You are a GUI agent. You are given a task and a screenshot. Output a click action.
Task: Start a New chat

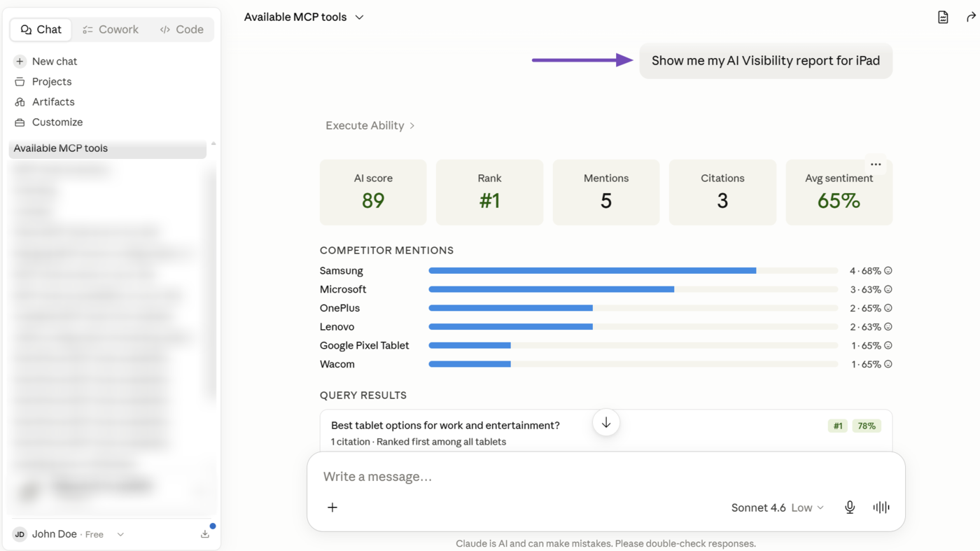click(x=55, y=62)
